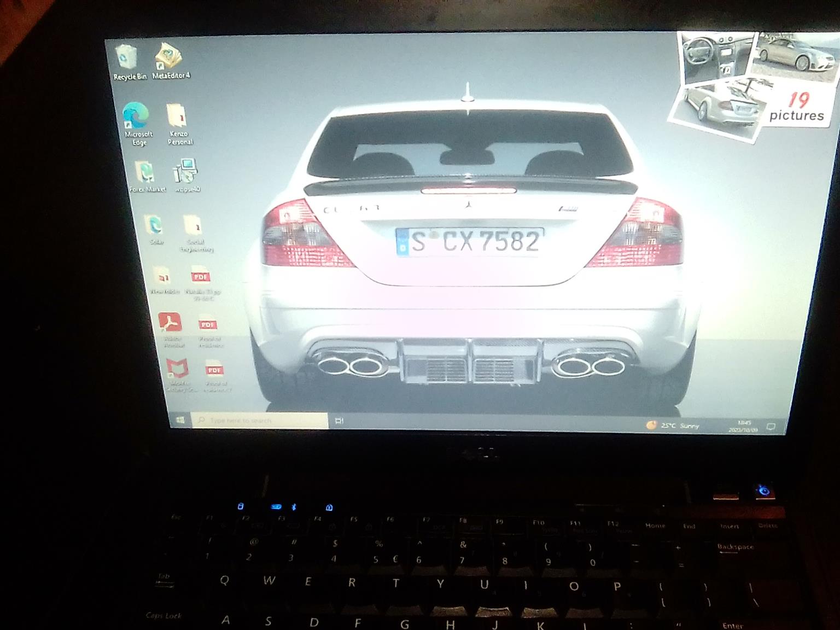840x630 pixels.
Task: Launch Adobe Acrobat from the desktop
Action: click(172, 327)
